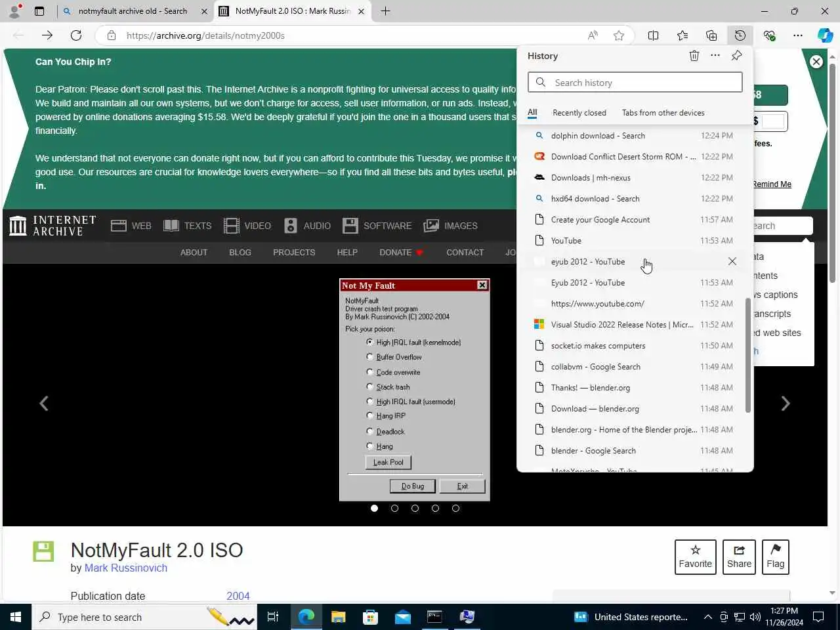Screen dimensions: 840x630
Task: Open Create your Google Account history entry
Action: 635,219
